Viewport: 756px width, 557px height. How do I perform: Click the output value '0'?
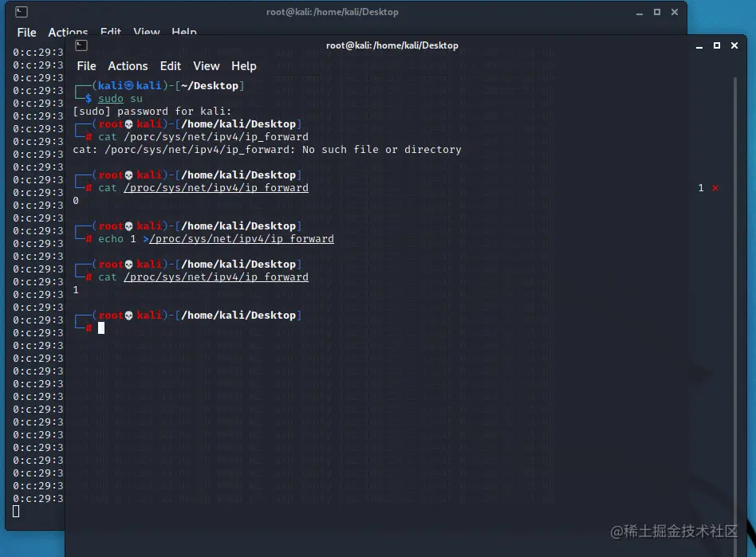click(x=76, y=201)
